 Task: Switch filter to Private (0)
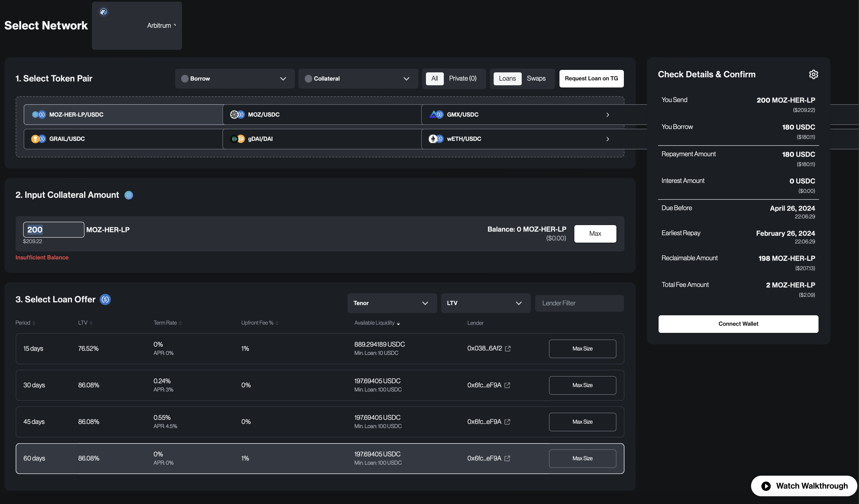pyautogui.click(x=463, y=79)
